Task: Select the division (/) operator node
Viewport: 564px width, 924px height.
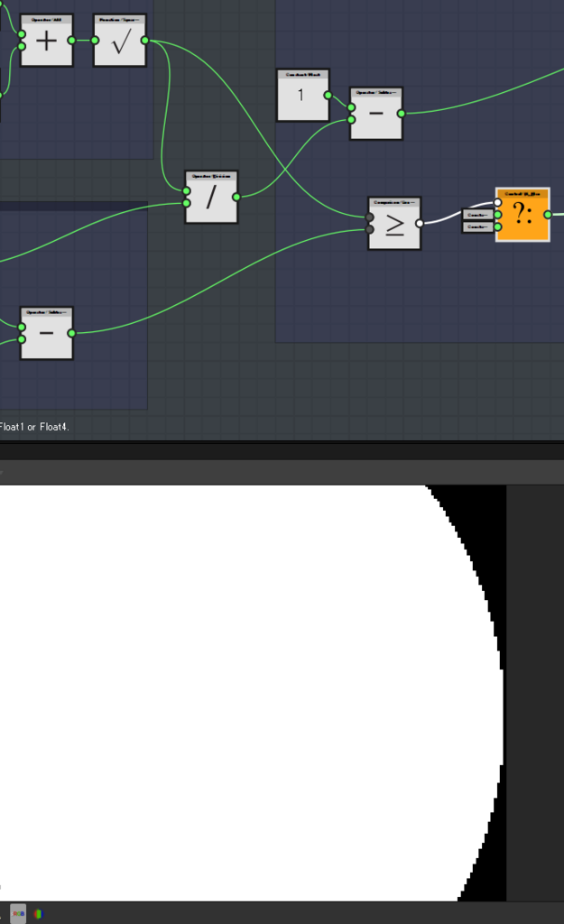Action: tap(211, 198)
